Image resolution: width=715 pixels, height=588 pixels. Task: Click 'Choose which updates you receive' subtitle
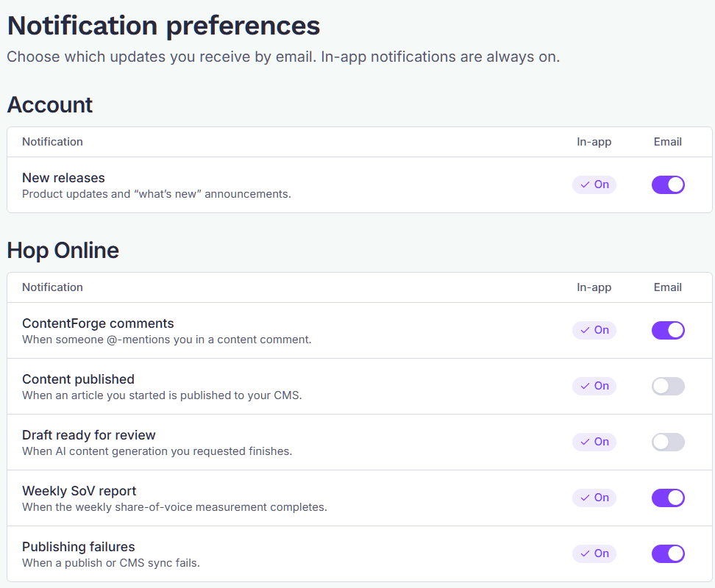283,57
